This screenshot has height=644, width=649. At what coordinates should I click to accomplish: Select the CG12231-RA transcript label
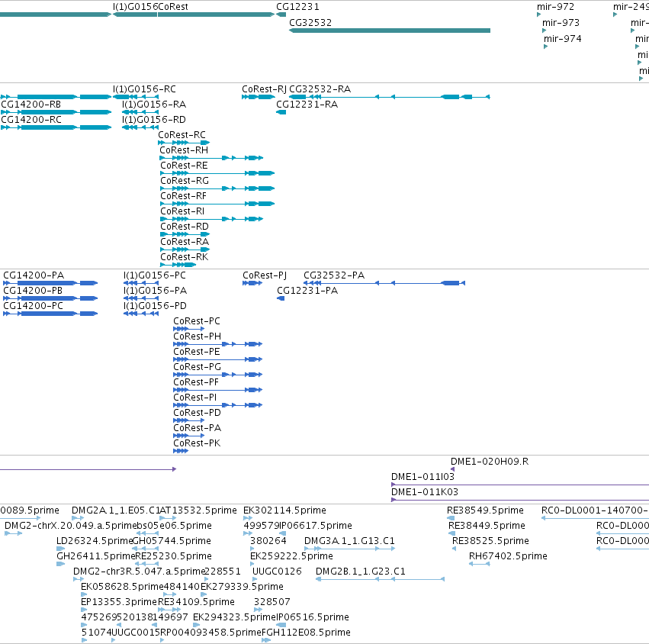coord(307,105)
